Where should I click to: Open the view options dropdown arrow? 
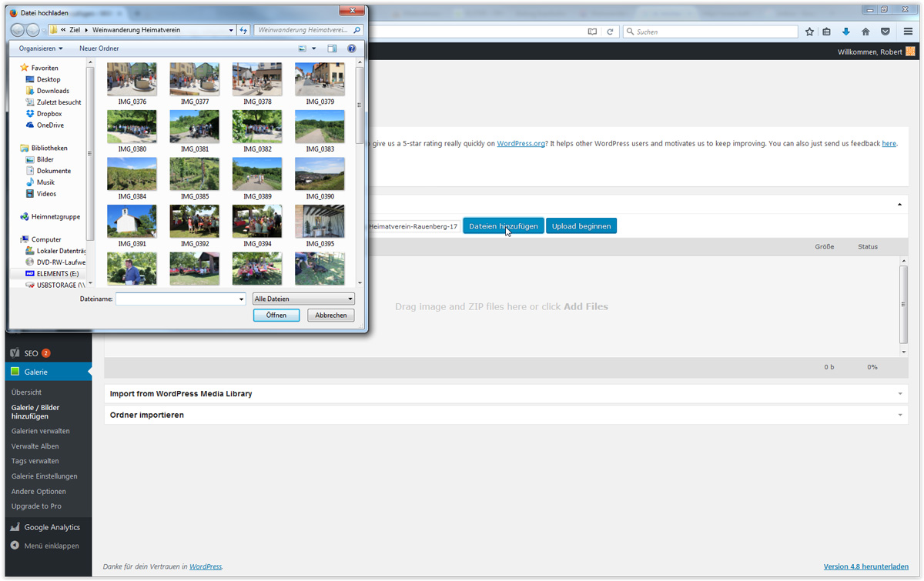click(313, 48)
